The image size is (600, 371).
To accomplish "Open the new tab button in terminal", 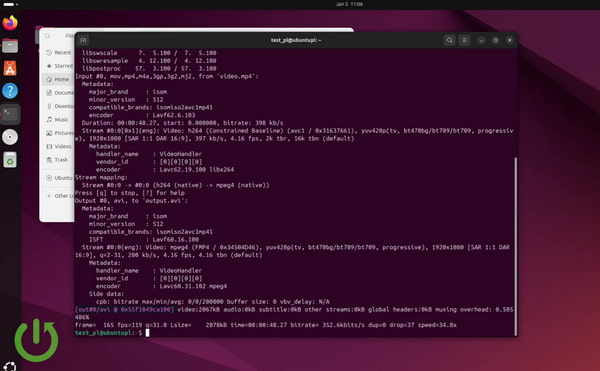I will click(x=83, y=40).
